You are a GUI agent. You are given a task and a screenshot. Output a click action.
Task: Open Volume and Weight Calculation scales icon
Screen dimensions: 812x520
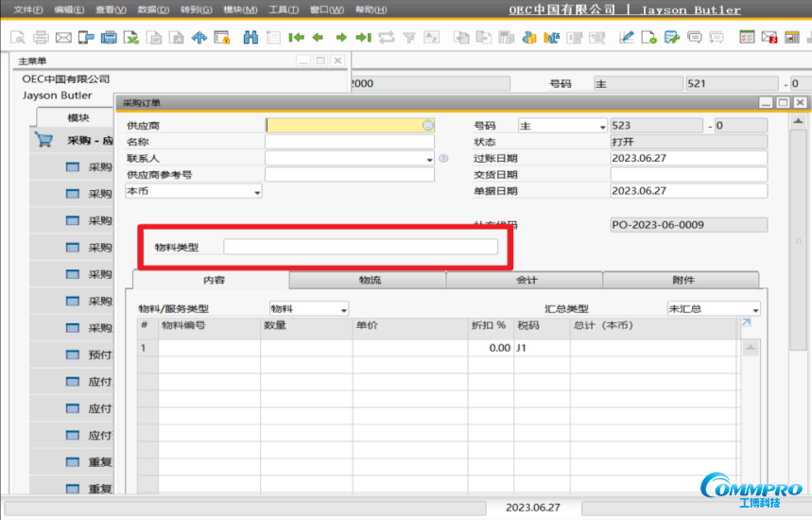pos(551,37)
